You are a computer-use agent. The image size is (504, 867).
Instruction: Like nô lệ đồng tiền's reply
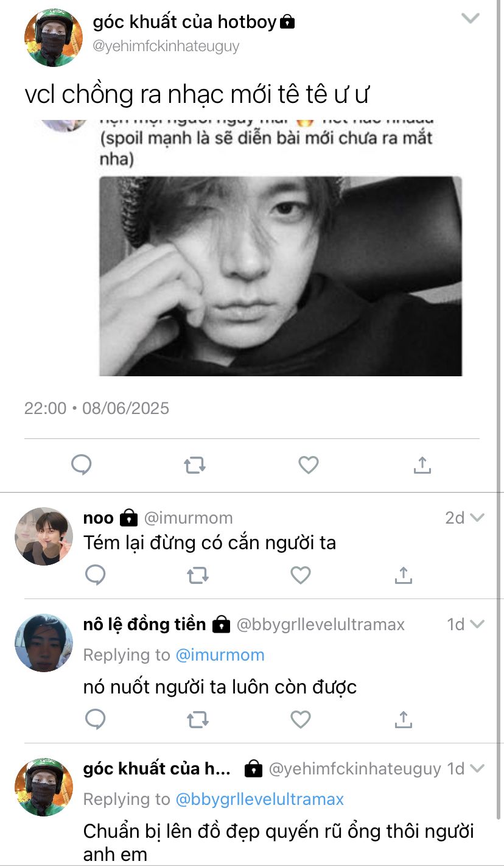pyautogui.click(x=301, y=720)
